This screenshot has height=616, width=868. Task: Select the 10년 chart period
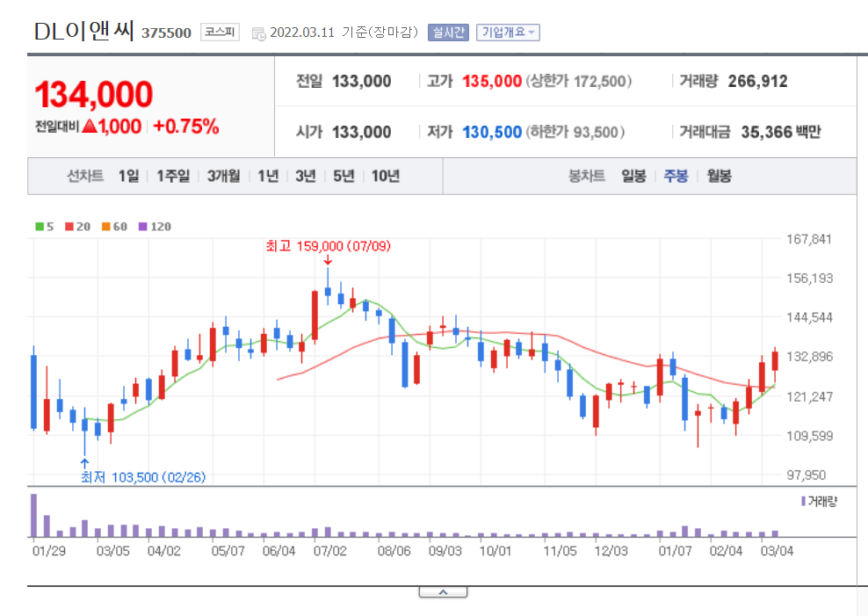[386, 176]
